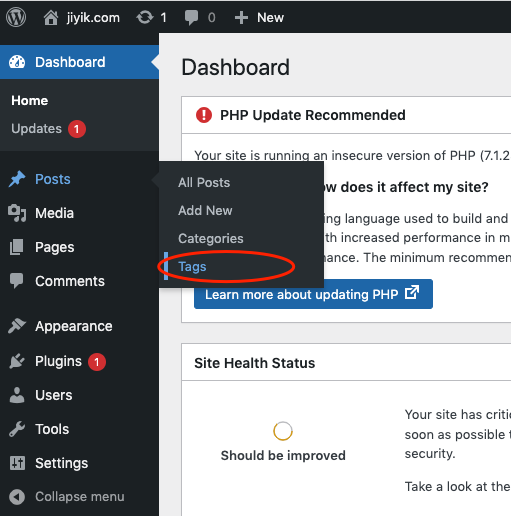The image size is (511, 516).
Task: Click the site health progress circle
Action: (x=283, y=431)
